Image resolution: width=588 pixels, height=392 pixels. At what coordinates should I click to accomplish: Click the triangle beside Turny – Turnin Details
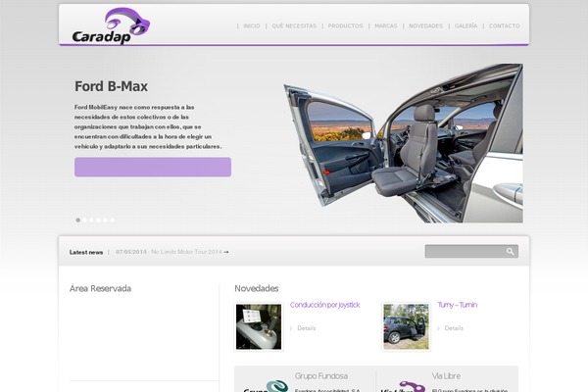pos(439,328)
